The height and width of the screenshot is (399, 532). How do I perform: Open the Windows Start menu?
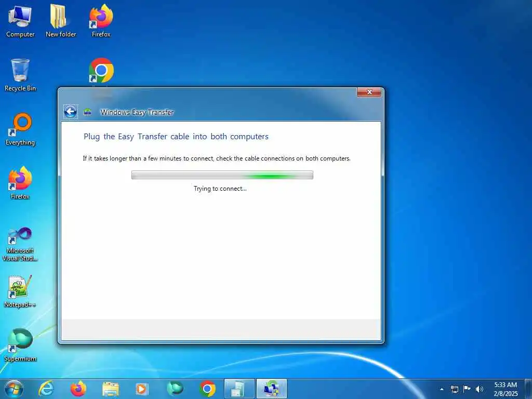[14, 389]
